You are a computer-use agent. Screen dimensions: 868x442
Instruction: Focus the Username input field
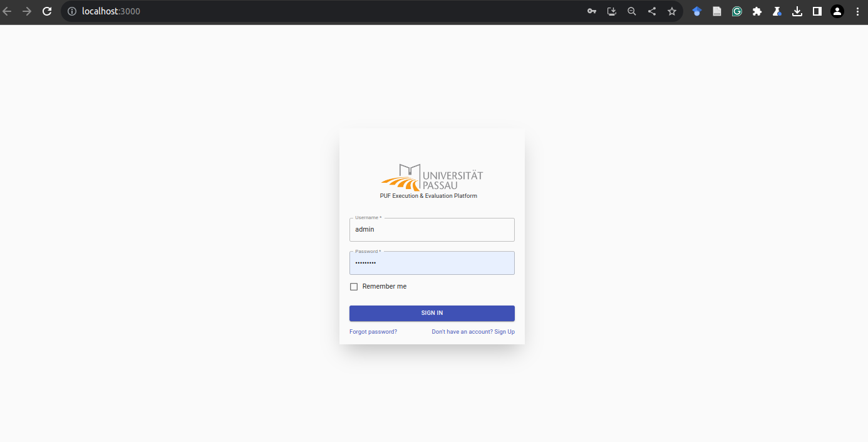coord(432,230)
